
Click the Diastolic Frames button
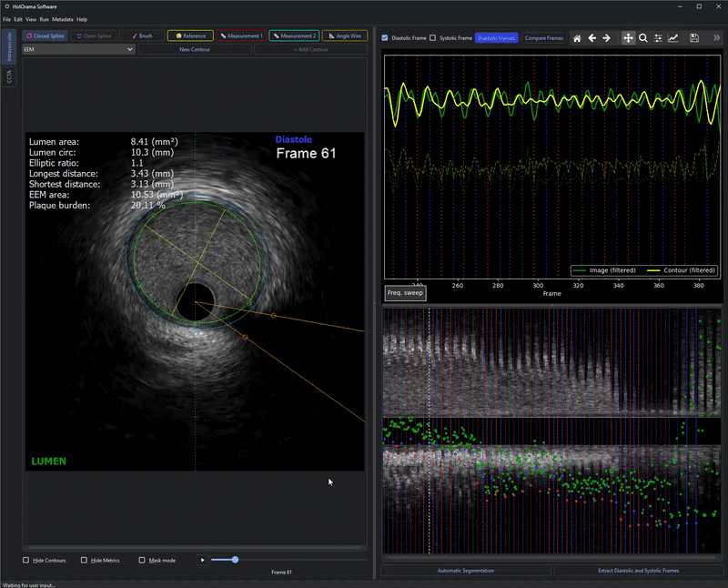tap(496, 38)
